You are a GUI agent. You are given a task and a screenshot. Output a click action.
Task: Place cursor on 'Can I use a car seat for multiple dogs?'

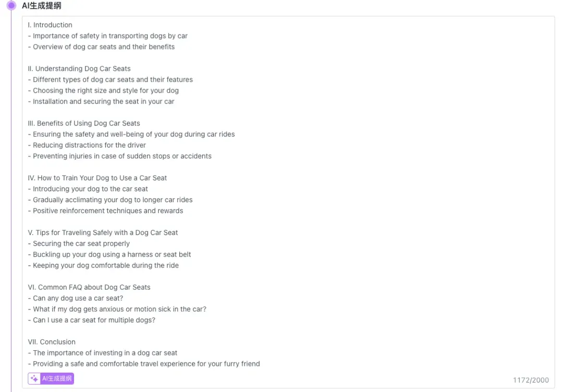[94, 320]
